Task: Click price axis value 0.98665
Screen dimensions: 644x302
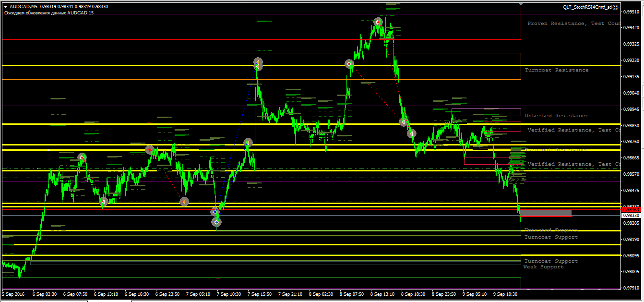Action: coord(632,158)
